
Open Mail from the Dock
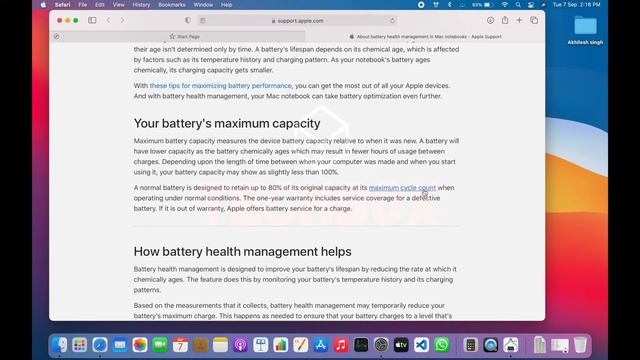(120, 345)
